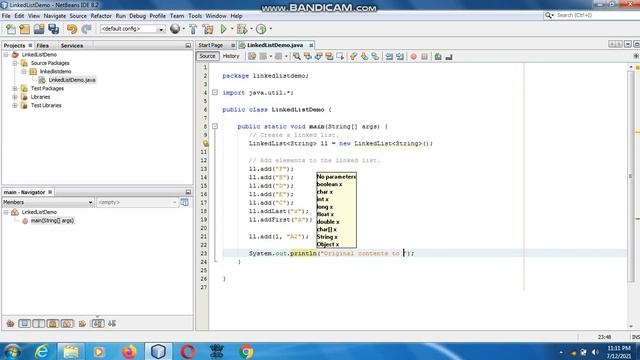Select LinkedListDemo.java in Projects tree
This screenshot has height=360, width=640.
point(72,80)
